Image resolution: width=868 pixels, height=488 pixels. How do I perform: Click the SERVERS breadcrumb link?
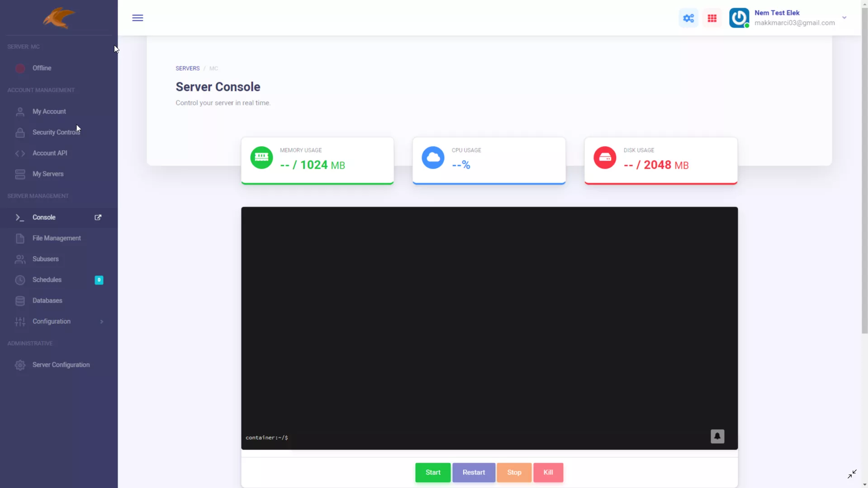click(187, 68)
